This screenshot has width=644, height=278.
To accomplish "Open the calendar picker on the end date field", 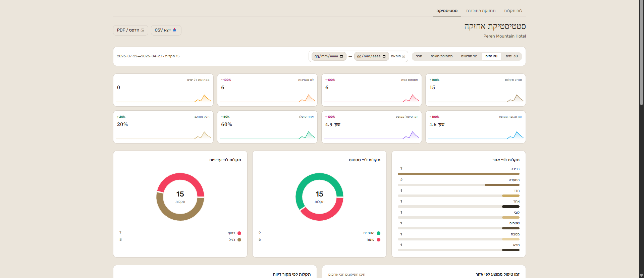I will click(341, 56).
